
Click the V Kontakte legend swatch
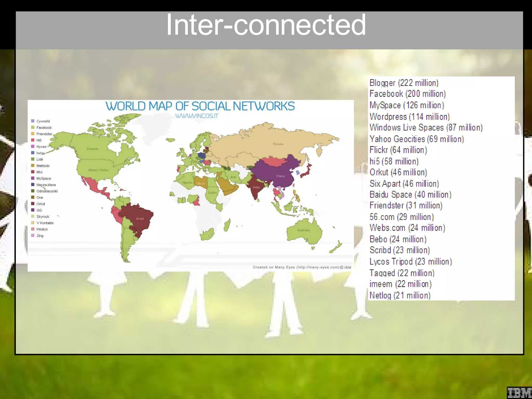(x=33, y=223)
